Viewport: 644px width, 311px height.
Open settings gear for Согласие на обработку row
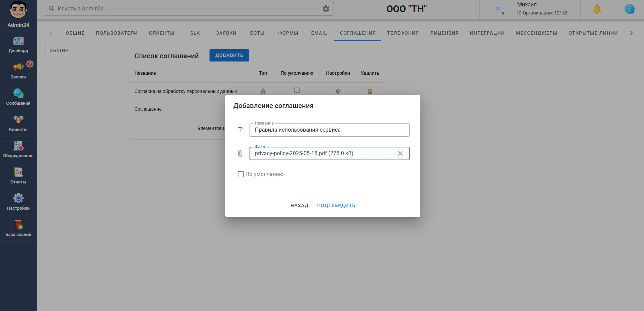(338, 92)
